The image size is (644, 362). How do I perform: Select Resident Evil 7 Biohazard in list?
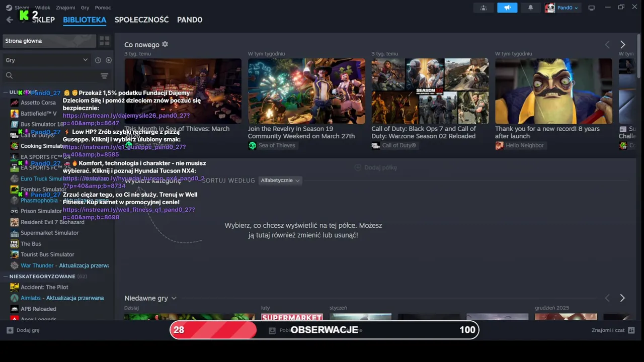click(52, 222)
